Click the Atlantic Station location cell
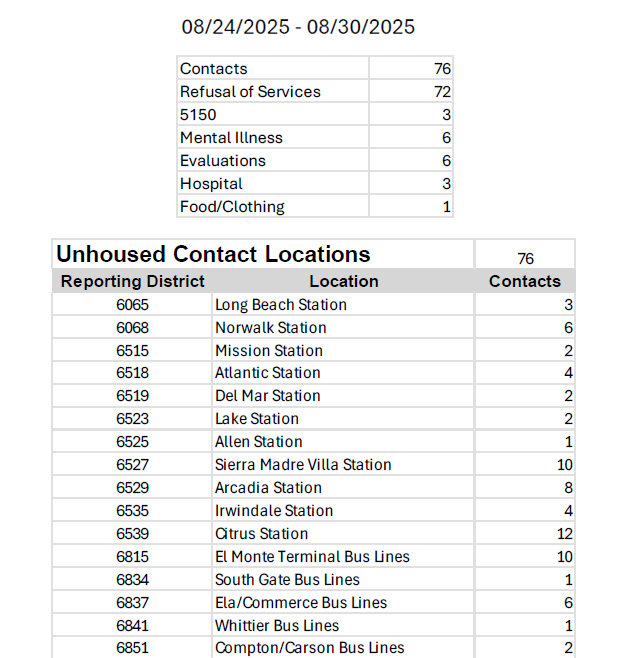The width and height of the screenshot is (622, 658). tap(268, 373)
